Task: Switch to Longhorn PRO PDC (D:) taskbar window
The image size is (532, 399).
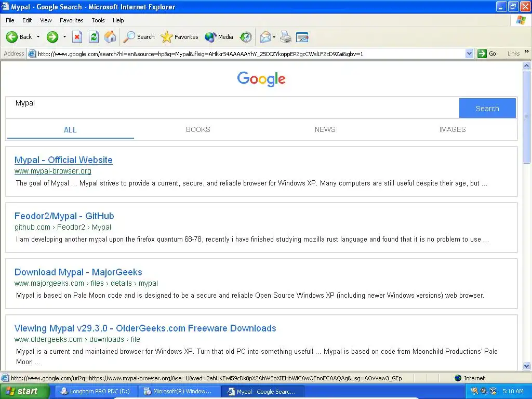Action: [96, 391]
